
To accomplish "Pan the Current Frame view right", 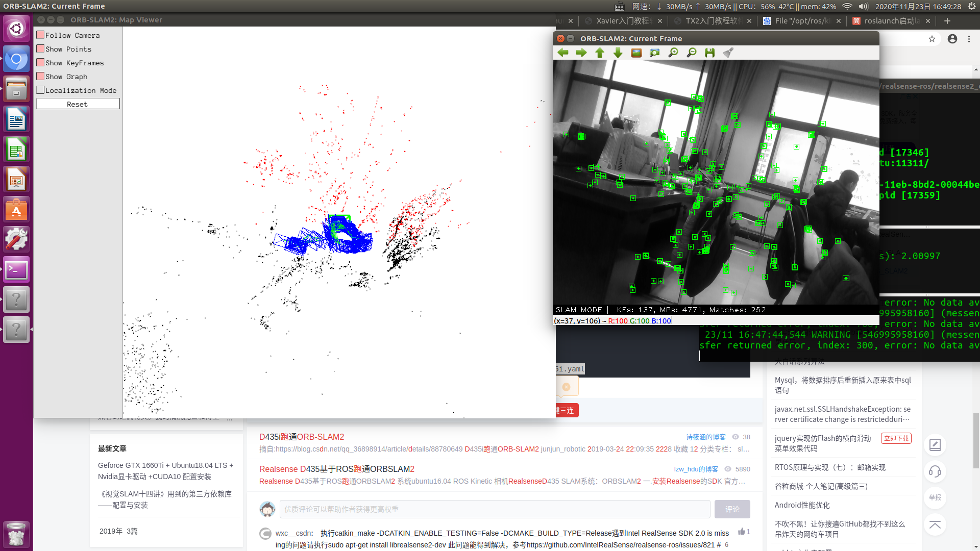I will click(581, 53).
